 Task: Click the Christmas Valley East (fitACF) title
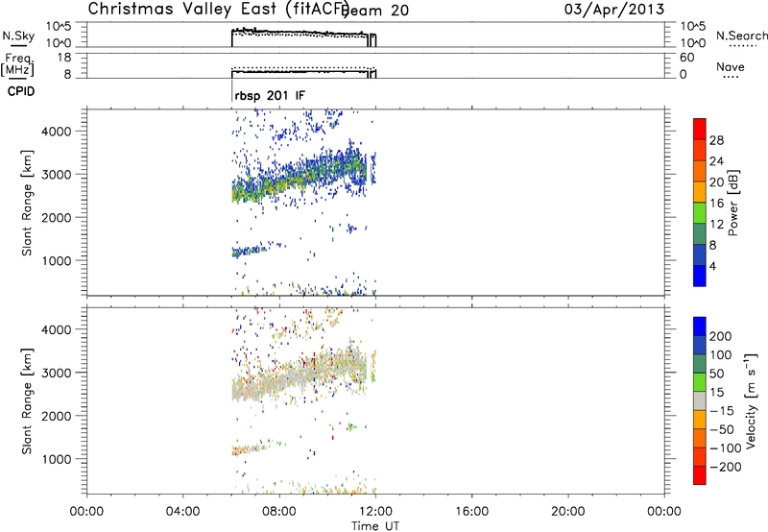point(218,10)
